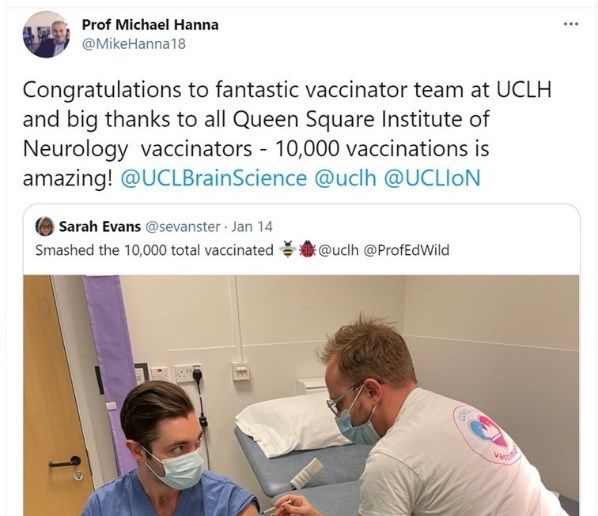
Task: Click the @sevanster handle
Action: tap(183, 227)
